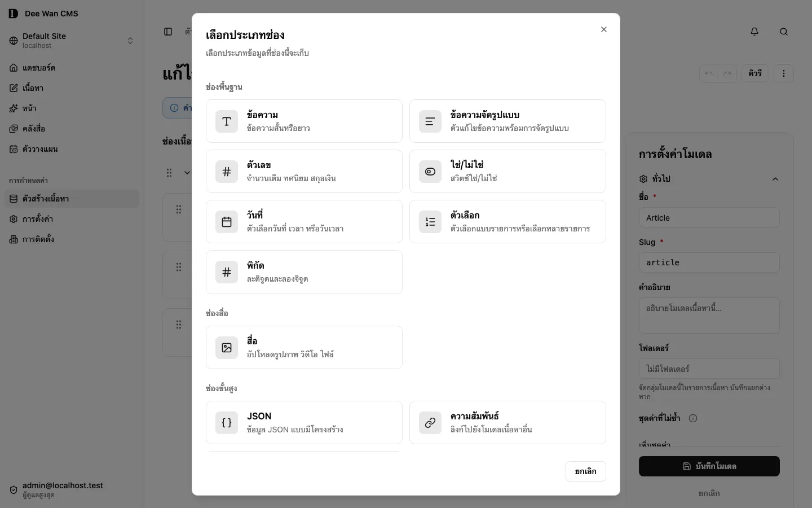Click the image icon beside สื่อ
Image resolution: width=812 pixels, height=508 pixels.
[x=227, y=348]
